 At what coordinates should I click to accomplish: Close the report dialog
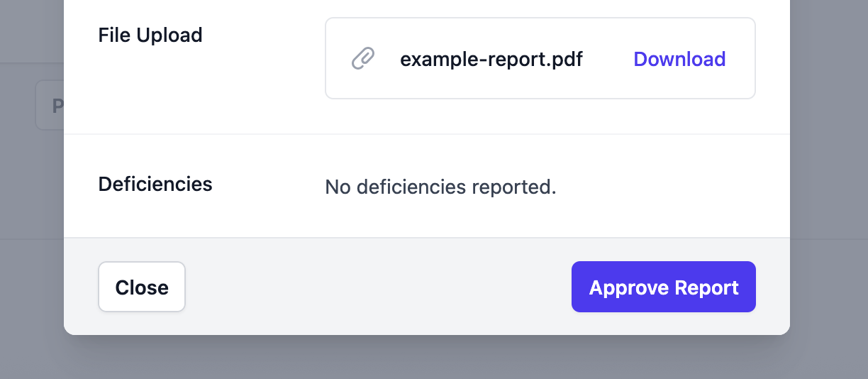[x=142, y=287]
